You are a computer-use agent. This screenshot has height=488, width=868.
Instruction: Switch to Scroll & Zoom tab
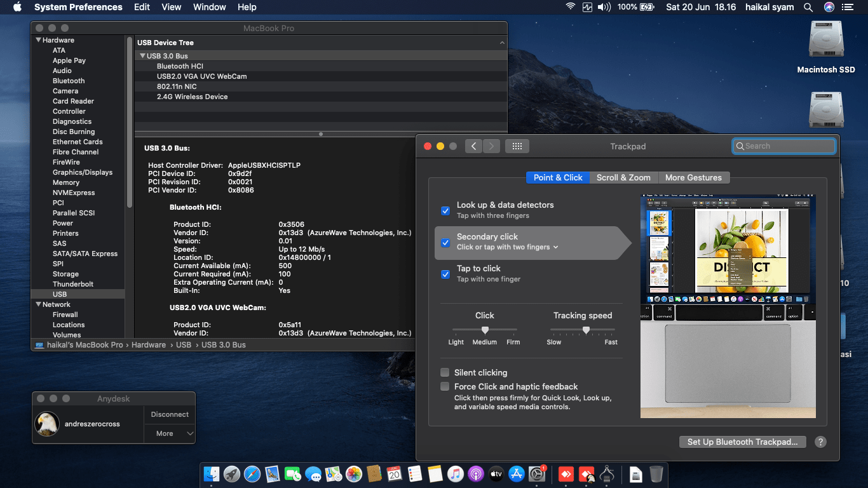(x=623, y=178)
